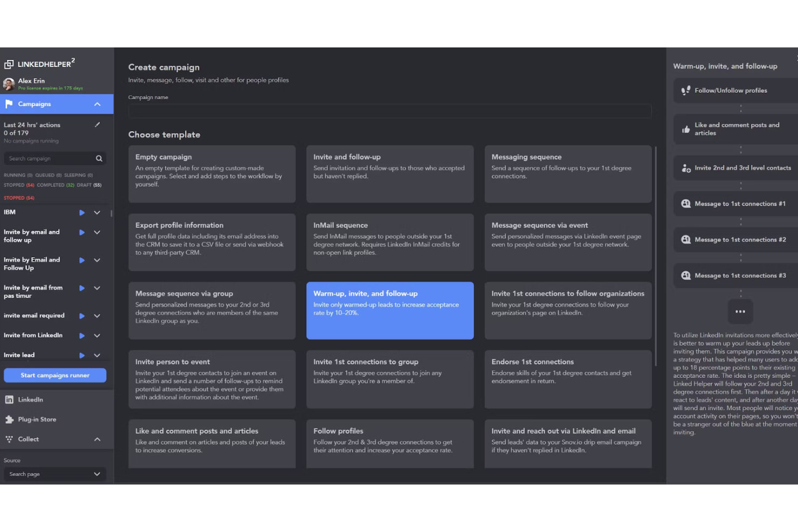Screen dimensions: 798x532
Task: Click the Start campaigns runner button
Action: pyautogui.click(x=55, y=375)
